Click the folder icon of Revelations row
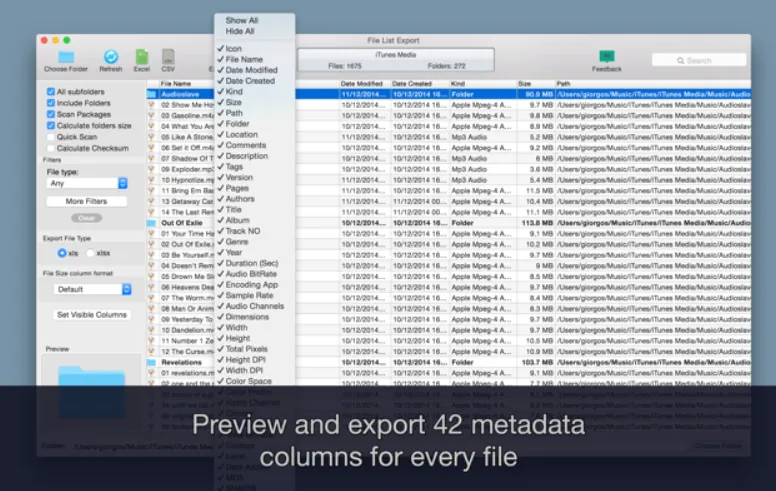The height and width of the screenshot is (491, 776). click(x=152, y=362)
